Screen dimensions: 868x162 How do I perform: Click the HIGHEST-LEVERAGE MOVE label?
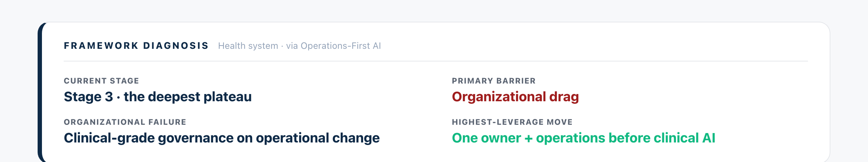512,122
